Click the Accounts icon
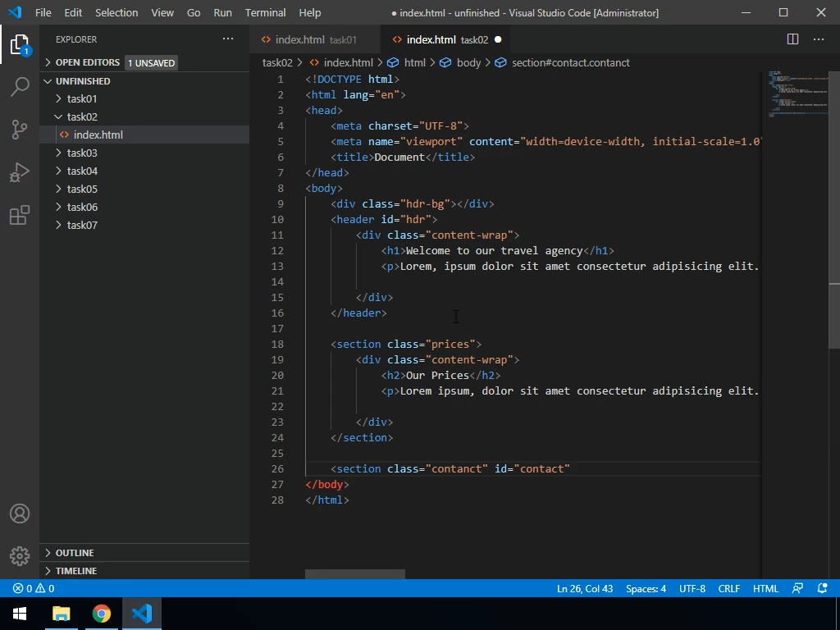Screen dimensions: 840x630 [20, 514]
